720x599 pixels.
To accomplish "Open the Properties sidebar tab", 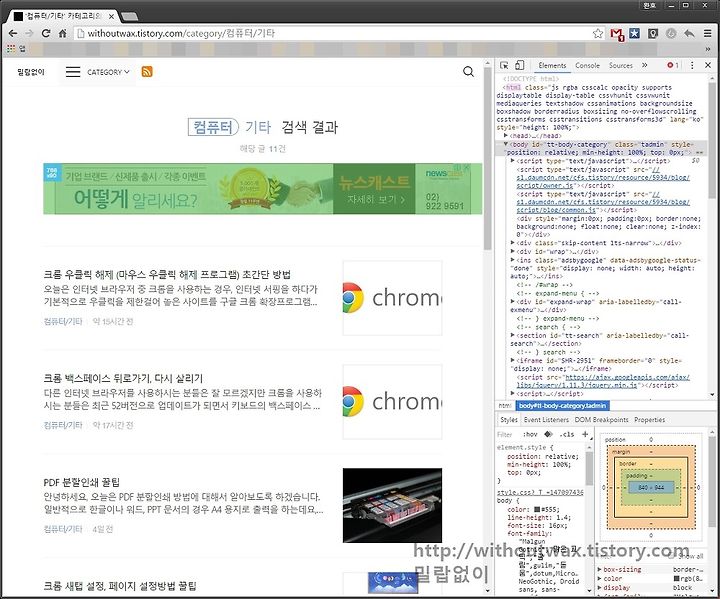I will 649,420.
